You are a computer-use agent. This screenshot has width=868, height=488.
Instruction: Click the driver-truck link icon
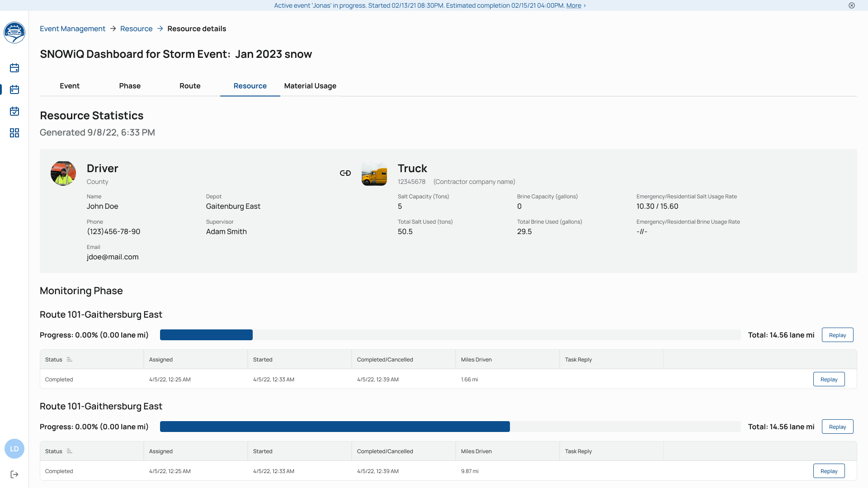(345, 173)
